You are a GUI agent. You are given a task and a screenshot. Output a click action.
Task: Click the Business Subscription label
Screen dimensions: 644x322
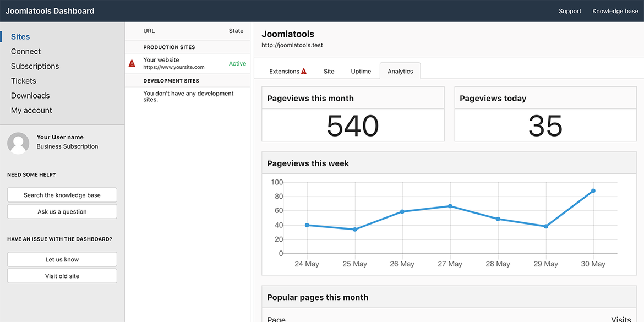(x=67, y=146)
